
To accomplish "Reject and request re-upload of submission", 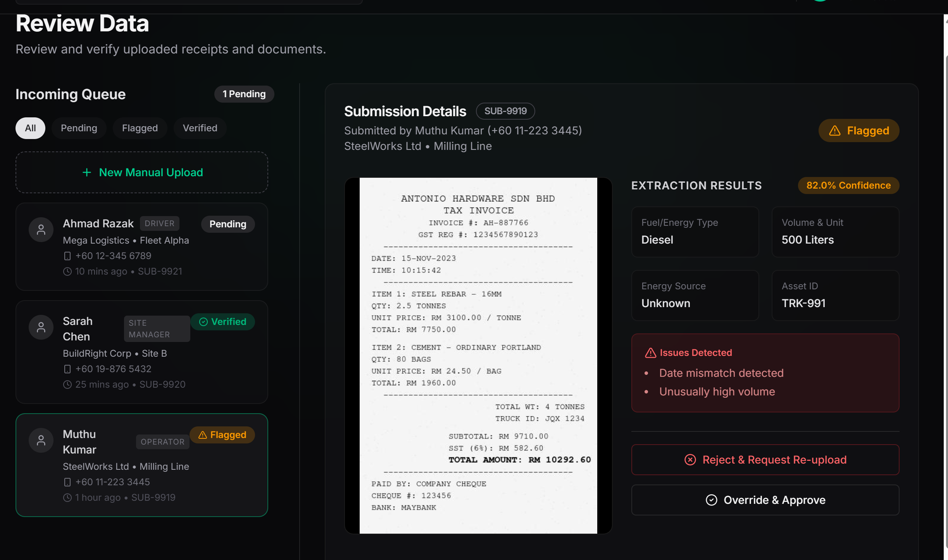I will [x=765, y=460].
